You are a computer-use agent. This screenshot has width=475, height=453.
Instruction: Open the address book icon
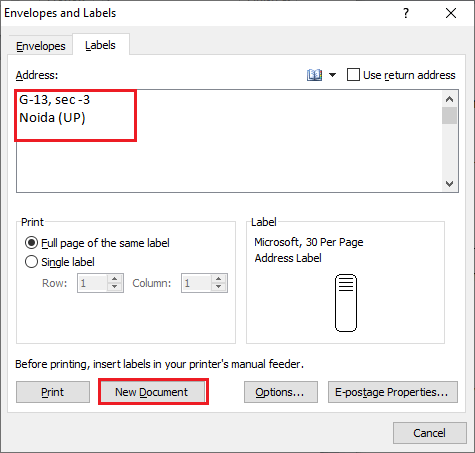[x=314, y=75]
